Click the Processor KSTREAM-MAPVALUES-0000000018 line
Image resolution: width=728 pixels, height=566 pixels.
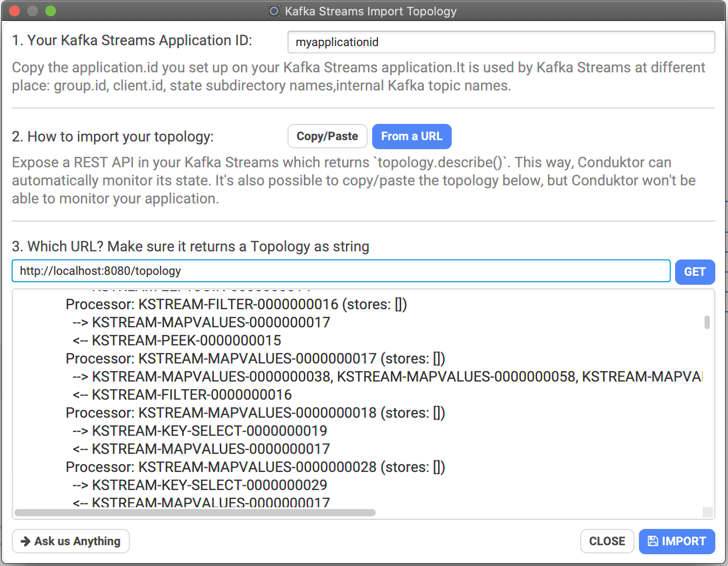point(255,413)
